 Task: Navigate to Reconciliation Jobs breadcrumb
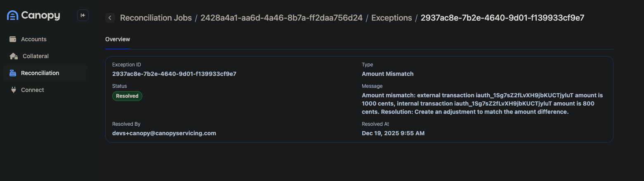[x=156, y=18]
